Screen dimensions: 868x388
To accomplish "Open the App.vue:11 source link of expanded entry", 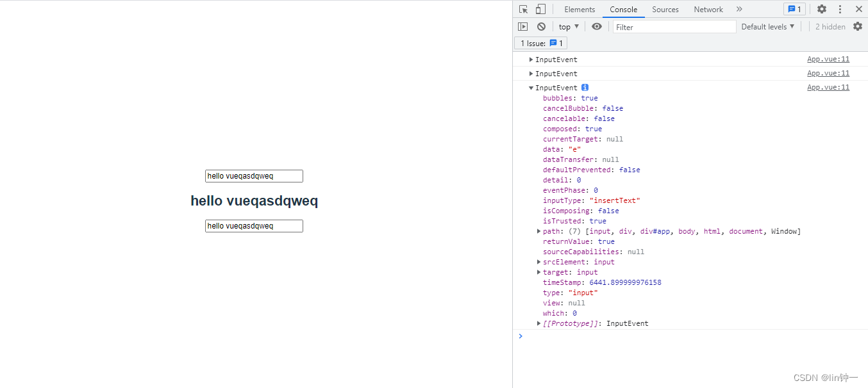I will [828, 88].
